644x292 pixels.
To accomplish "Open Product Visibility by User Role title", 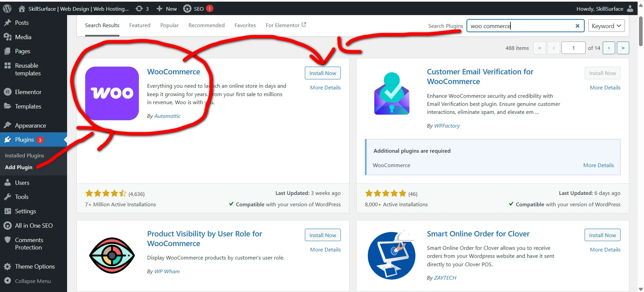I will (205, 239).
